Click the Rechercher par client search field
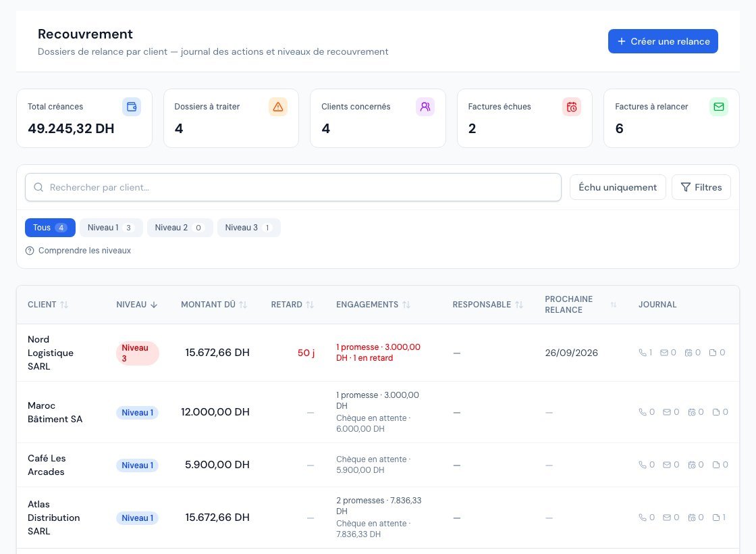756x554 pixels. tap(293, 187)
